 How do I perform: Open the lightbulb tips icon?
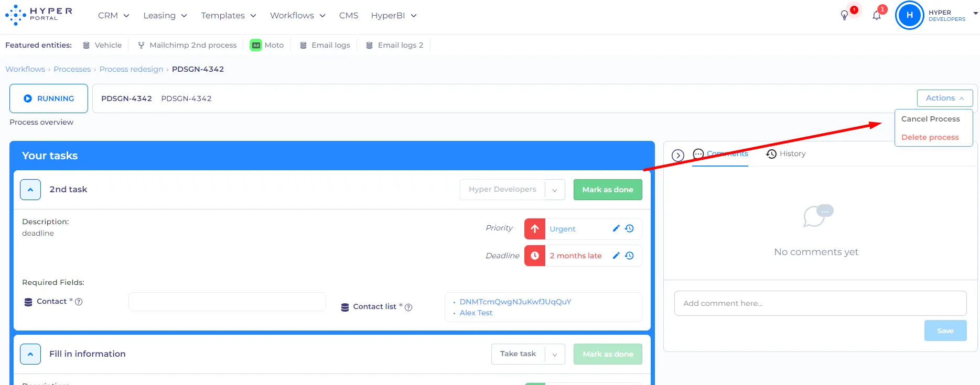[844, 15]
